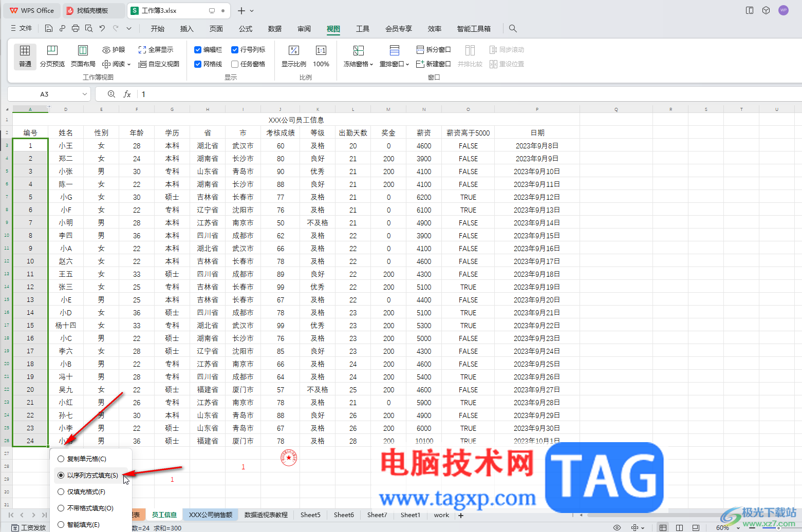Image resolution: width=802 pixels, height=532 pixels.
Task: Open a new tab with the plus icon
Action: coord(241,10)
